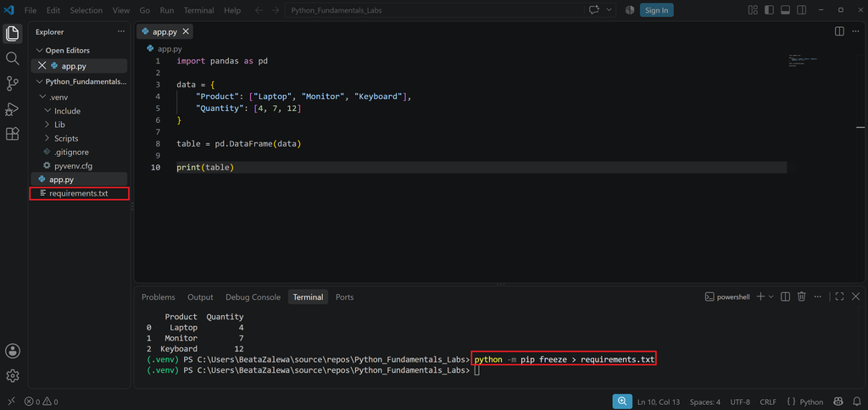Open the View menu
The width and height of the screenshot is (868, 410).
pos(120,10)
